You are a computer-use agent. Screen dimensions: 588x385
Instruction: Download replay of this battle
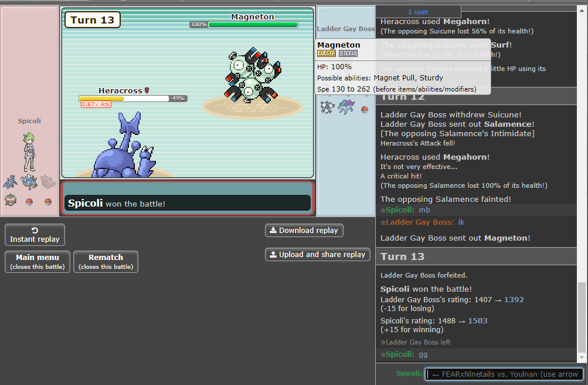[x=304, y=231]
